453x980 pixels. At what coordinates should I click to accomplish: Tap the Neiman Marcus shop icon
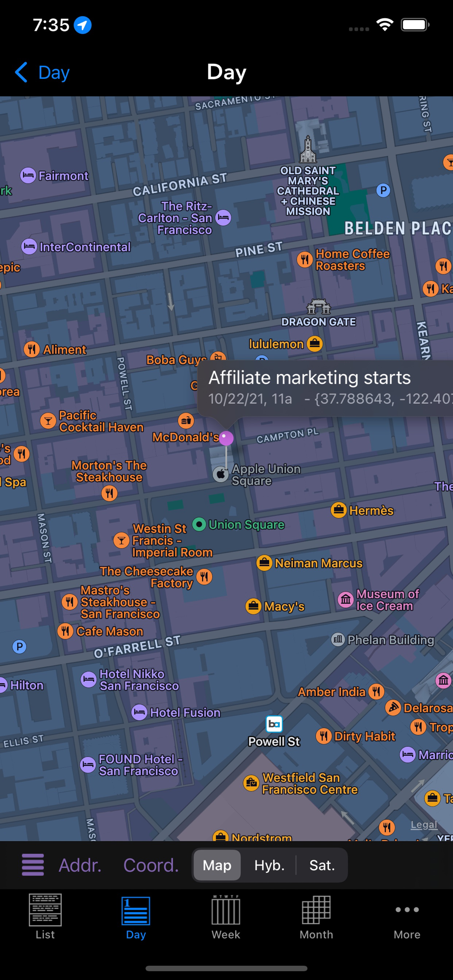click(264, 563)
